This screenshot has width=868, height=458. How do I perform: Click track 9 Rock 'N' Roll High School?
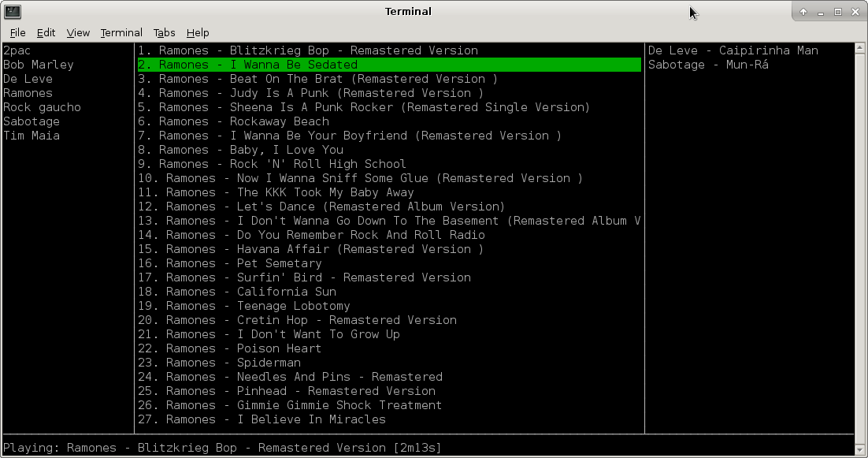pyautogui.click(x=272, y=164)
